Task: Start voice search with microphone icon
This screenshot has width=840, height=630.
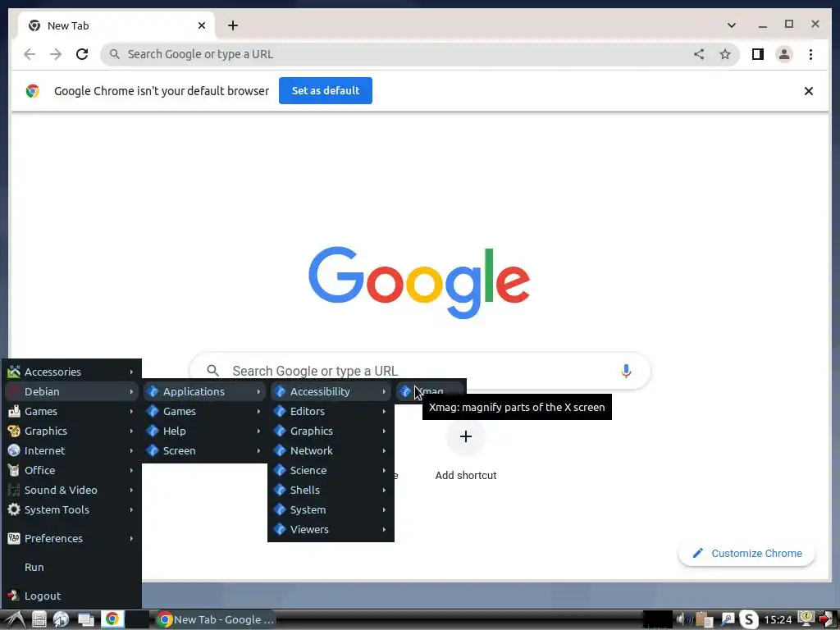Action: pos(626,371)
